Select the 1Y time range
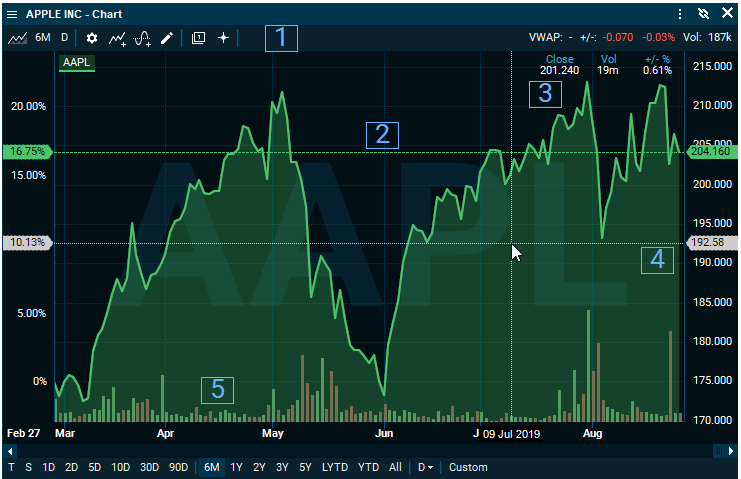This screenshot has height=479, width=741. point(236,467)
